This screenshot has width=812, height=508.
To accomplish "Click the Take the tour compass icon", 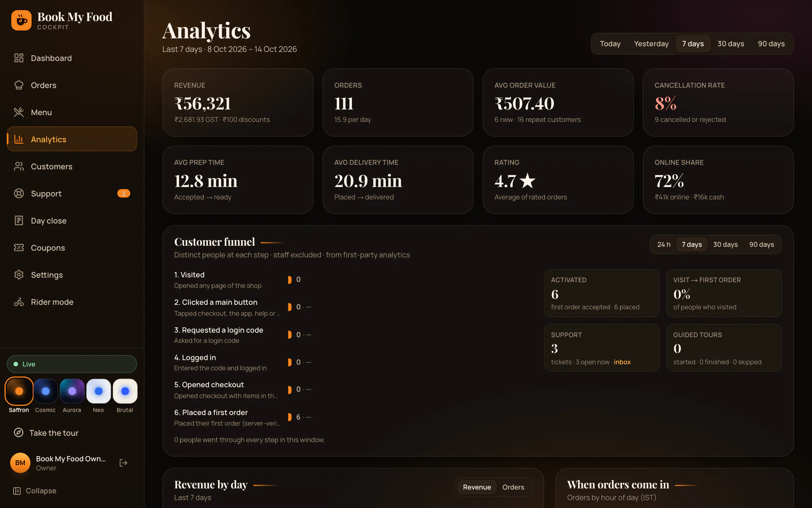I will pos(18,433).
